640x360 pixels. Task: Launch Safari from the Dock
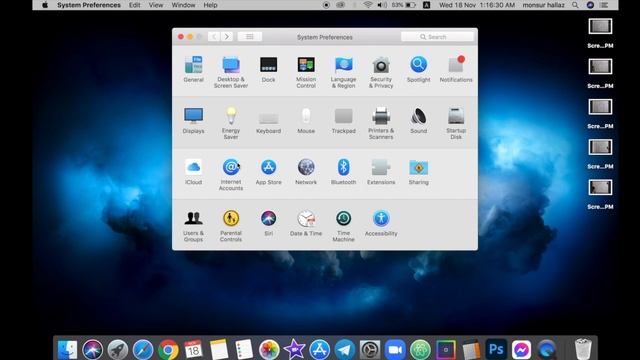143,349
